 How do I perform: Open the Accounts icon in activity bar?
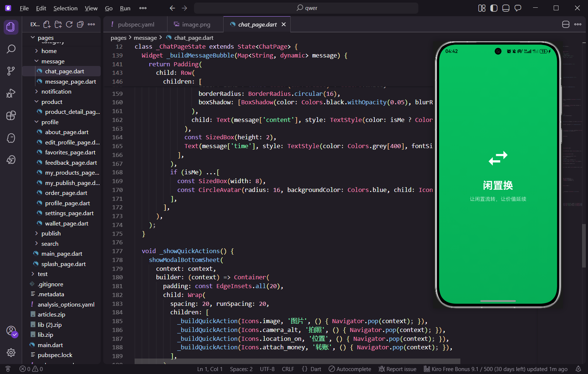tap(11, 331)
